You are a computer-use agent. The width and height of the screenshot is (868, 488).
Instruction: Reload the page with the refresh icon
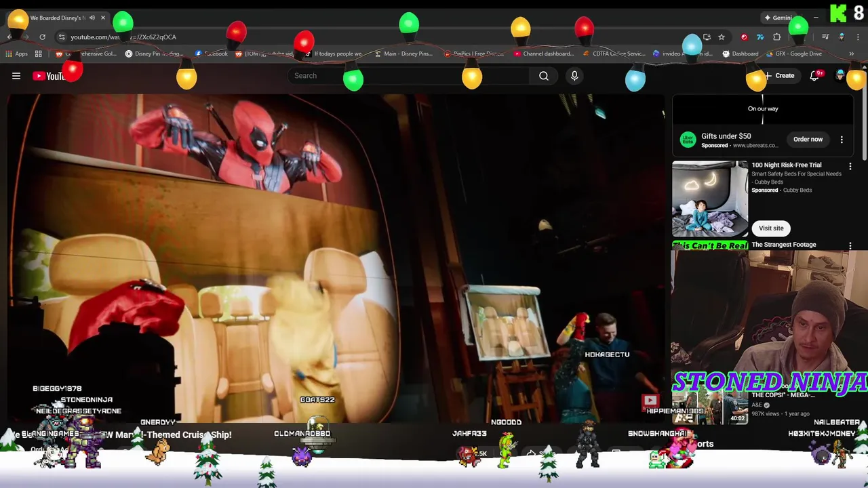42,37
